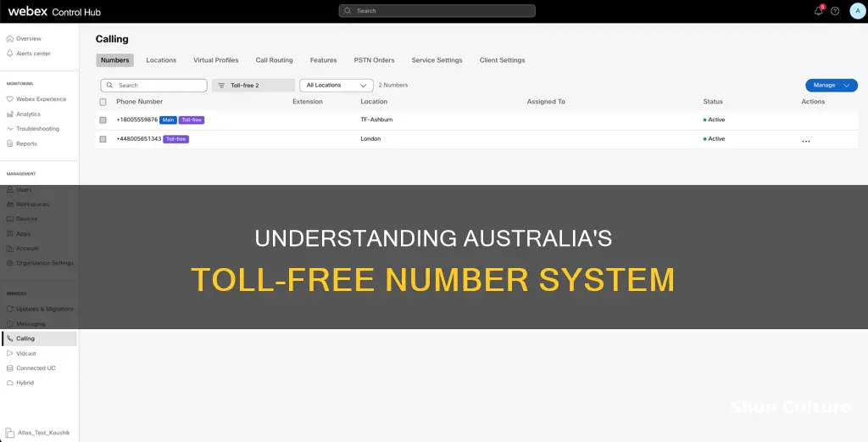This screenshot has height=442, width=868.
Task: Click phone number +18005559876
Action: point(137,120)
